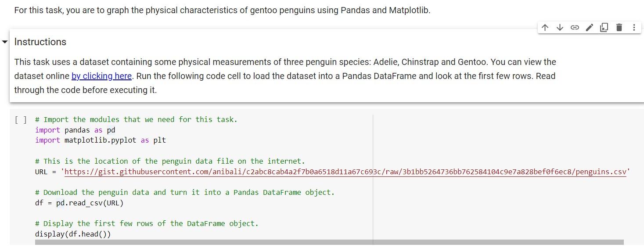
Task: Delete the cell with the trash icon
Action: (x=619, y=28)
